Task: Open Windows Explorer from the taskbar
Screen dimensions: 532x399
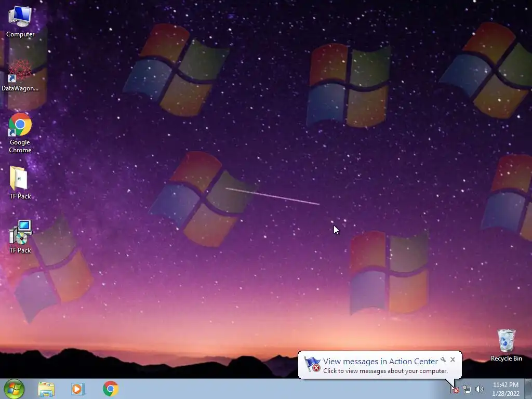Action: (46, 389)
